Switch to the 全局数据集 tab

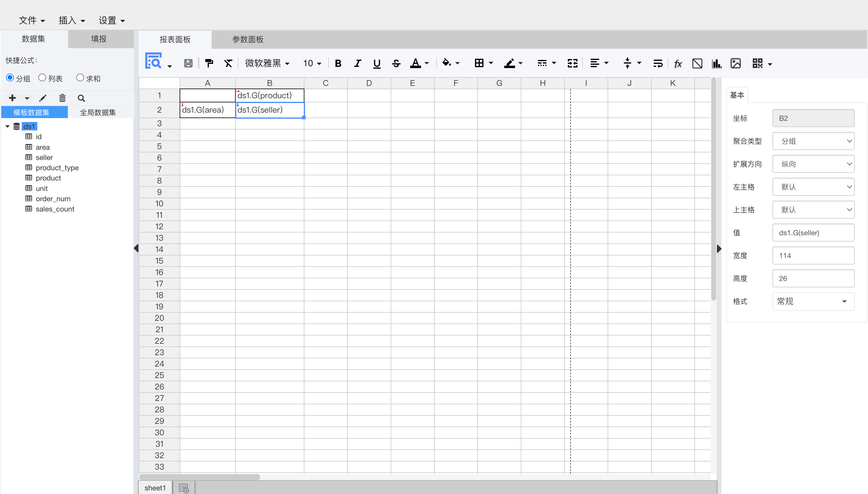tap(98, 112)
